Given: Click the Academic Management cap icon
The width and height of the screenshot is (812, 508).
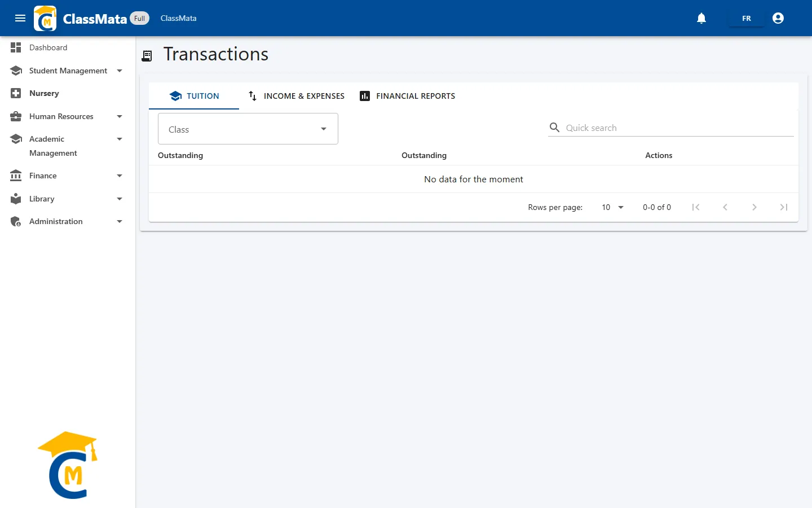Looking at the screenshot, I should 16,139.
